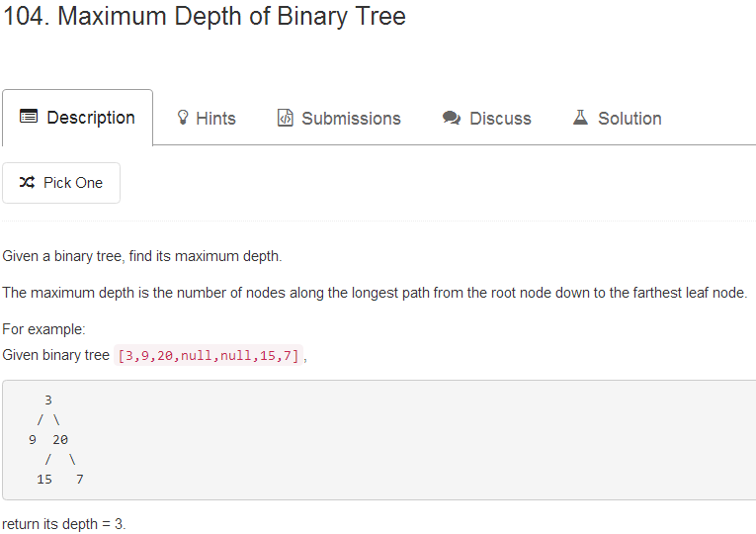Image resolution: width=756 pixels, height=534 pixels.
Task: Click the Solution flask icon
Action: point(581,119)
